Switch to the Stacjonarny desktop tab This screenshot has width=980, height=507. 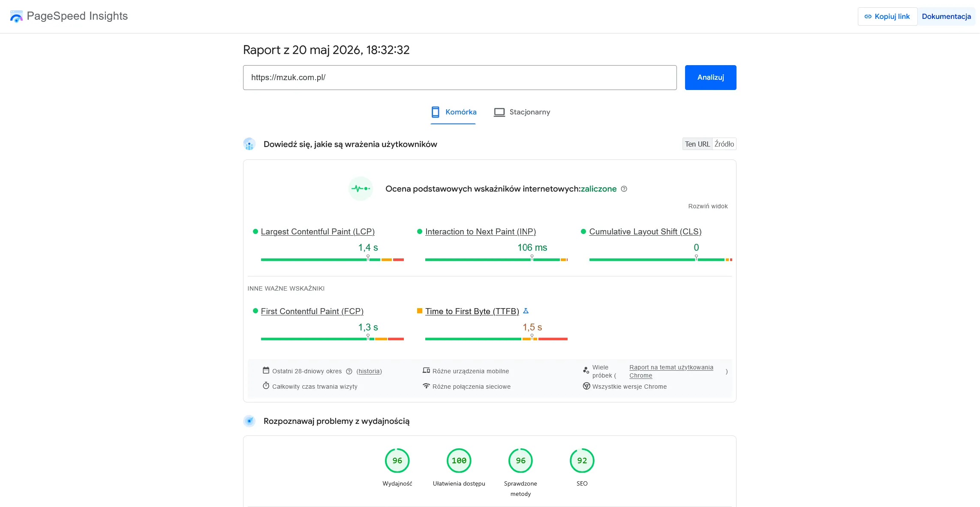click(522, 112)
